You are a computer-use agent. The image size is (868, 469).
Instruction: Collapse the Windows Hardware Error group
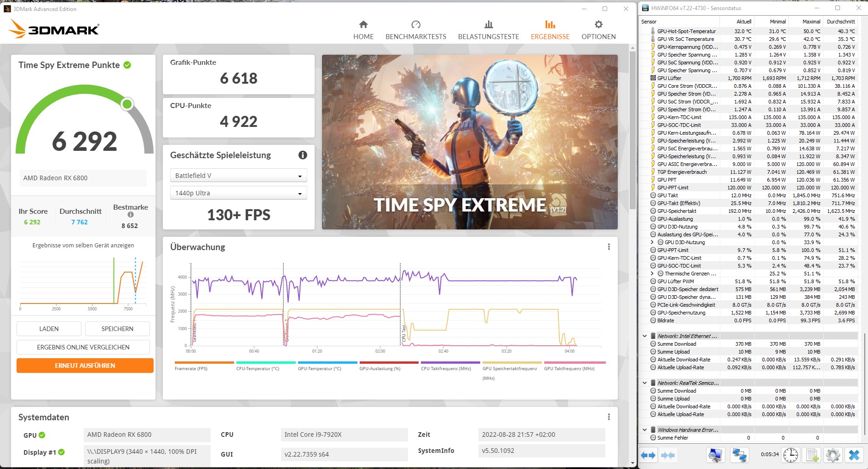pos(645,430)
